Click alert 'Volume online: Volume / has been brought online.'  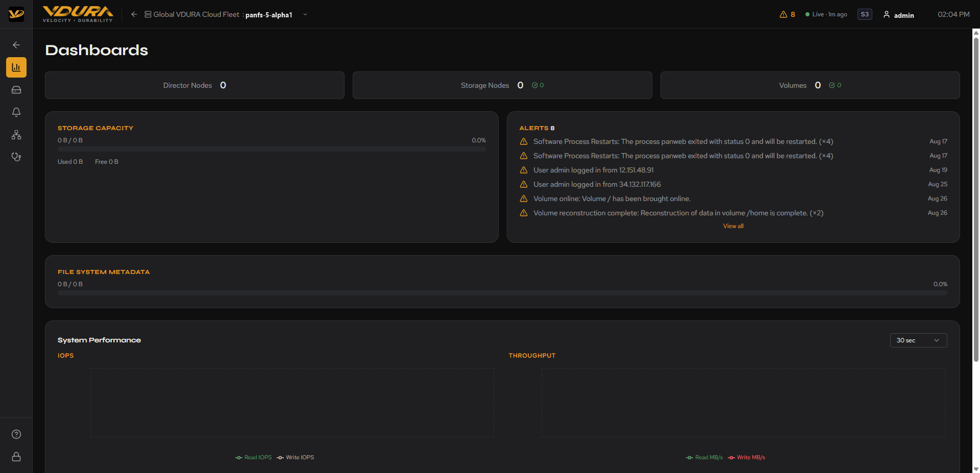[733, 198]
